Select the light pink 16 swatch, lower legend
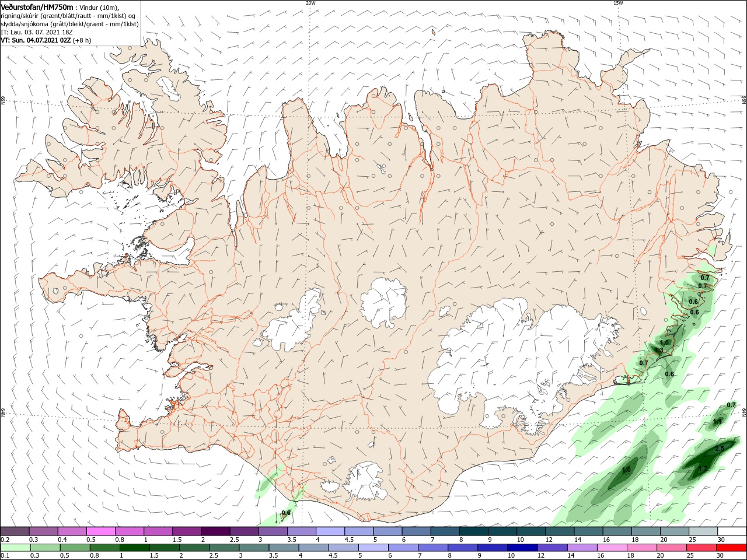The height and width of the screenshot is (560, 747). [612, 548]
